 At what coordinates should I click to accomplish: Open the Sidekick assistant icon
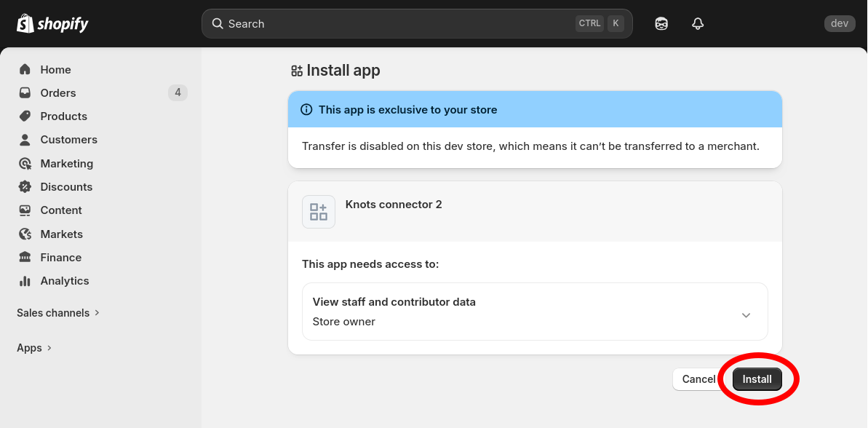click(661, 23)
